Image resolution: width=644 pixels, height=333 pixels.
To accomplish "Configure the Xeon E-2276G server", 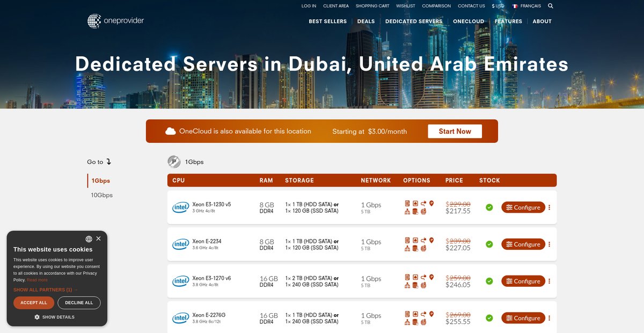I will tap(523, 318).
